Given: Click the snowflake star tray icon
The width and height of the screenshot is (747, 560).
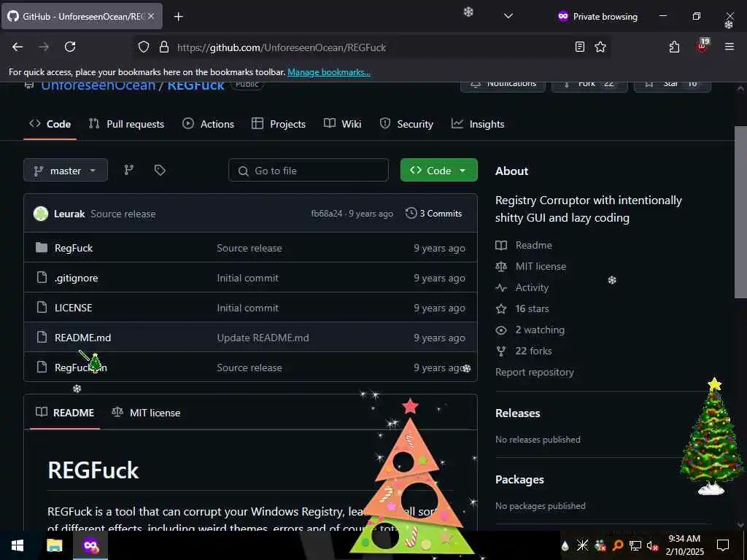Looking at the screenshot, I should (x=582, y=545).
